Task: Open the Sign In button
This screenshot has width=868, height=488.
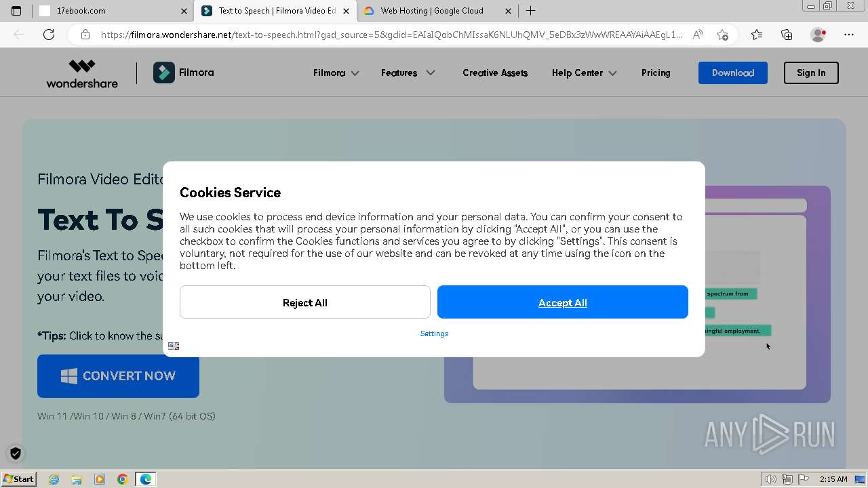Action: click(x=811, y=73)
